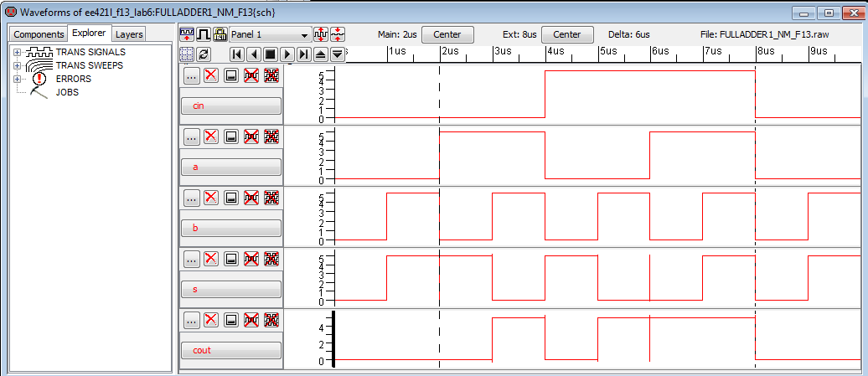Center the Main cursor

coord(447,34)
